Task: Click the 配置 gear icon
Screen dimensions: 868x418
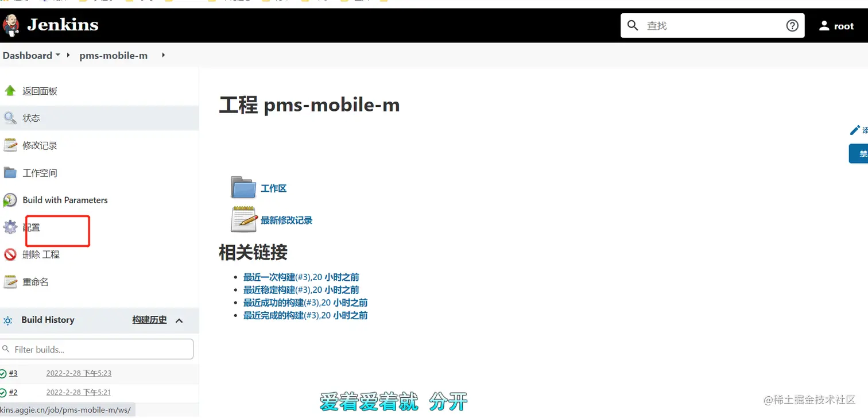Action: click(x=10, y=227)
